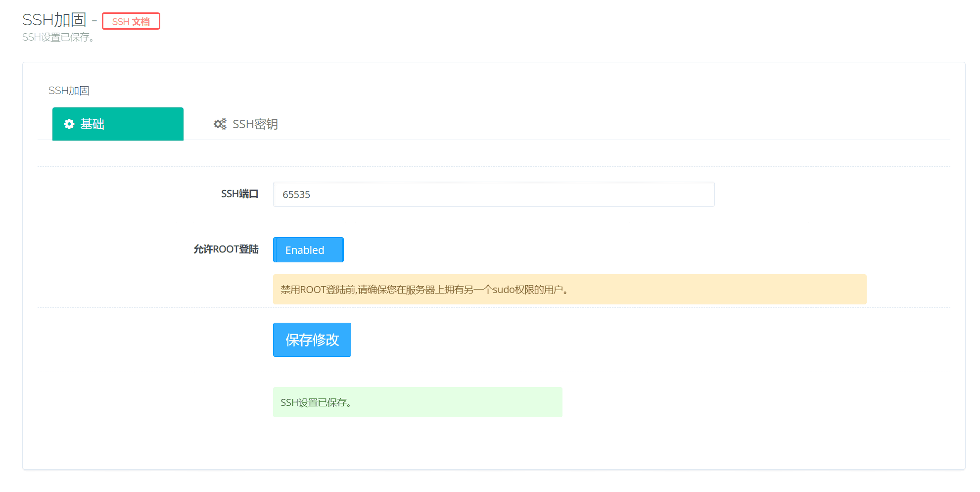Click the SSH端口 port number field

click(x=493, y=194)
